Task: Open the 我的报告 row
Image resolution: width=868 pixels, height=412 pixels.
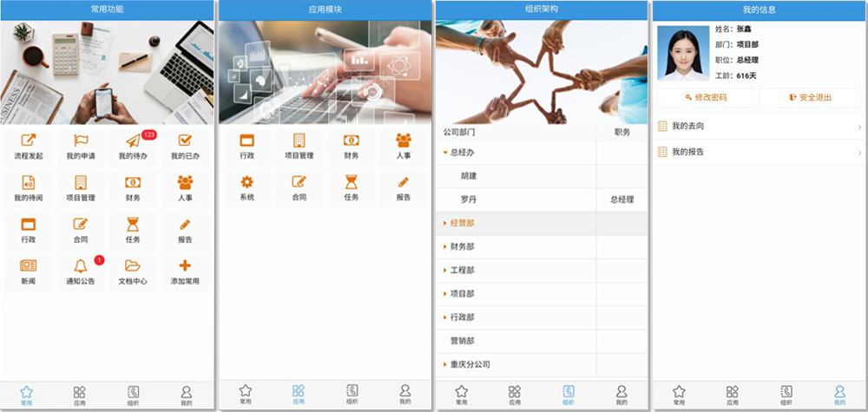Action: [760, 152]
